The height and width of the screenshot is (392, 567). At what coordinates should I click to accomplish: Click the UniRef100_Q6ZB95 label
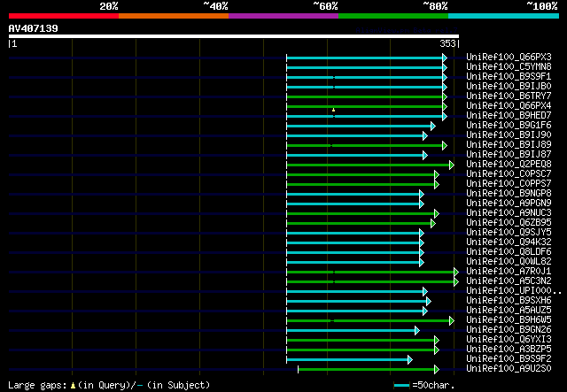pos(509,223)
